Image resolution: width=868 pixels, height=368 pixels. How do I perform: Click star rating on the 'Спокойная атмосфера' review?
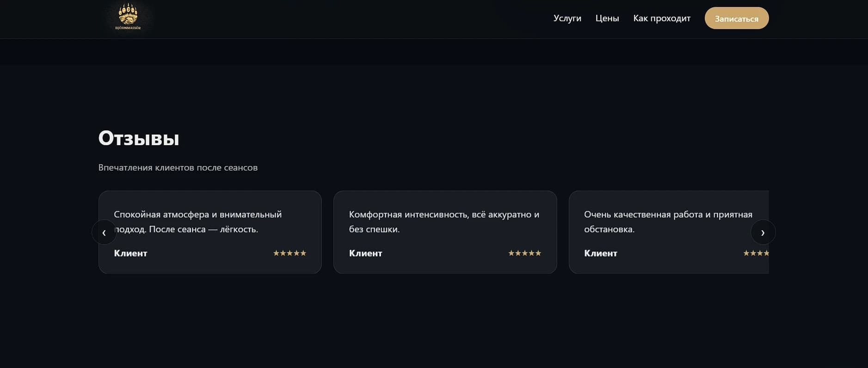pyautogui.click(x=289, y=253)
